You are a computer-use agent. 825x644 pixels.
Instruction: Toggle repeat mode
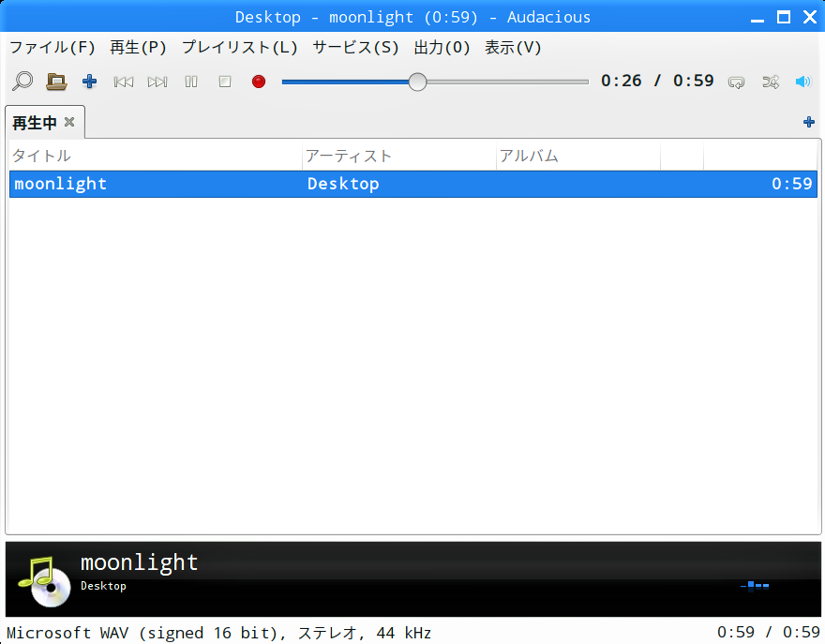(x=736, y=82)
